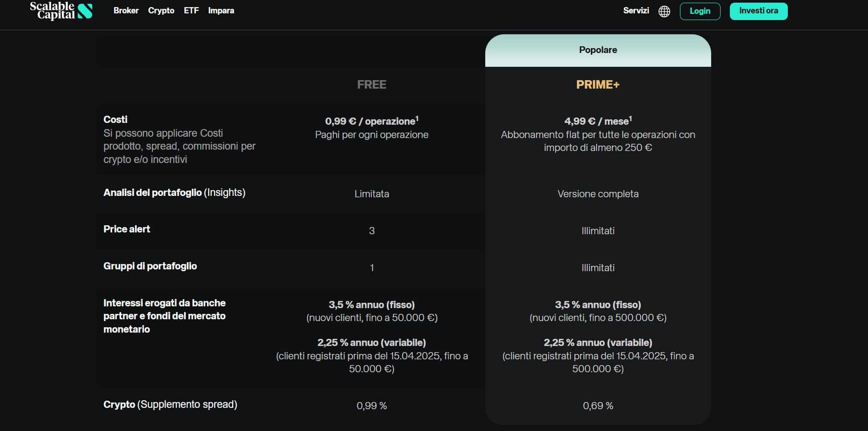868x431 pixels.
Task: Select the PRIME+ plan header
Action: 598,85
